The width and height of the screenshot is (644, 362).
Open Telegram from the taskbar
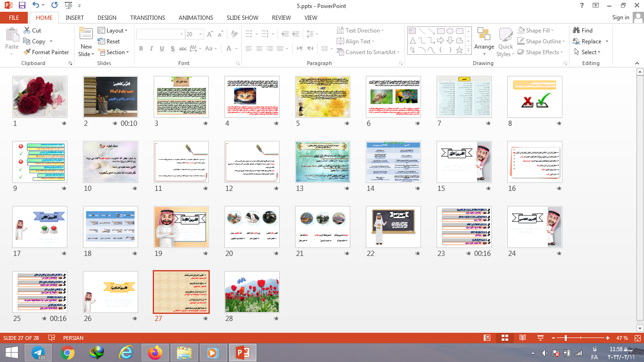click(38, 352)
